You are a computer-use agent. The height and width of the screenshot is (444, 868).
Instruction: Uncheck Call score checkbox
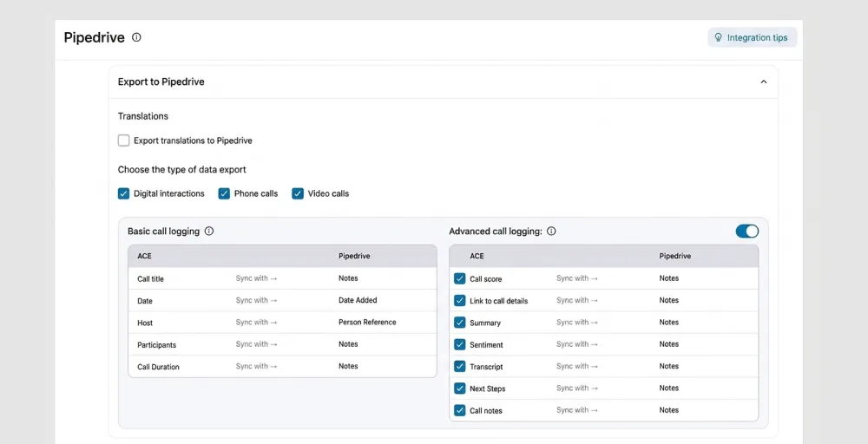459,278
